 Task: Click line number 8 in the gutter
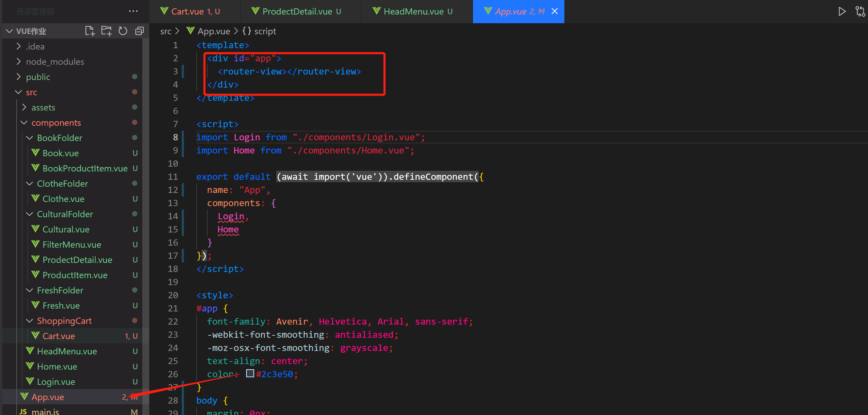tap(176, 138)
